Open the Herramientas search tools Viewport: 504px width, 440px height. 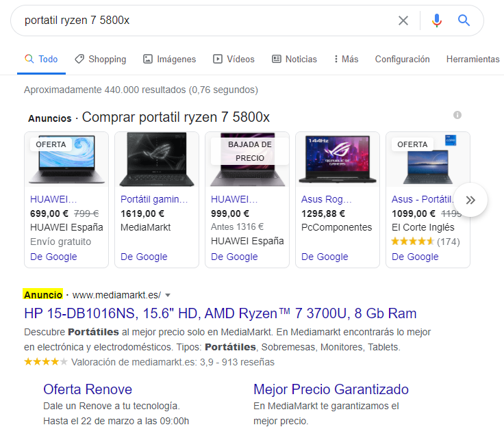[473, 60]
